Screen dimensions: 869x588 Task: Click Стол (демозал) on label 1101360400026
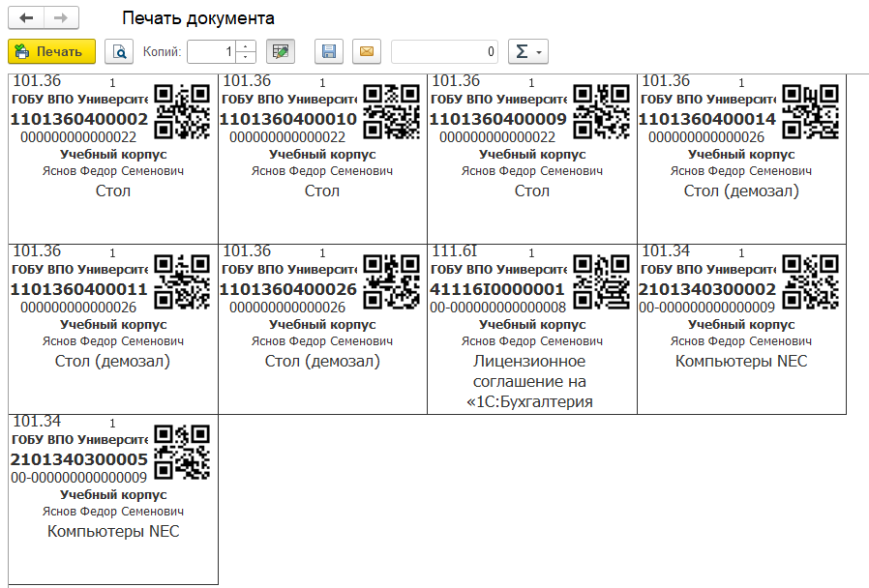(x=322, y=361)
